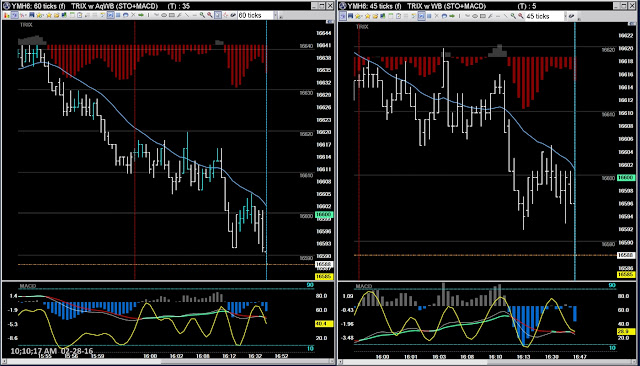Click the gray X icon in the 60 ticks toolbar
This screenshot has width=640, height=366.
coord(133,15)
